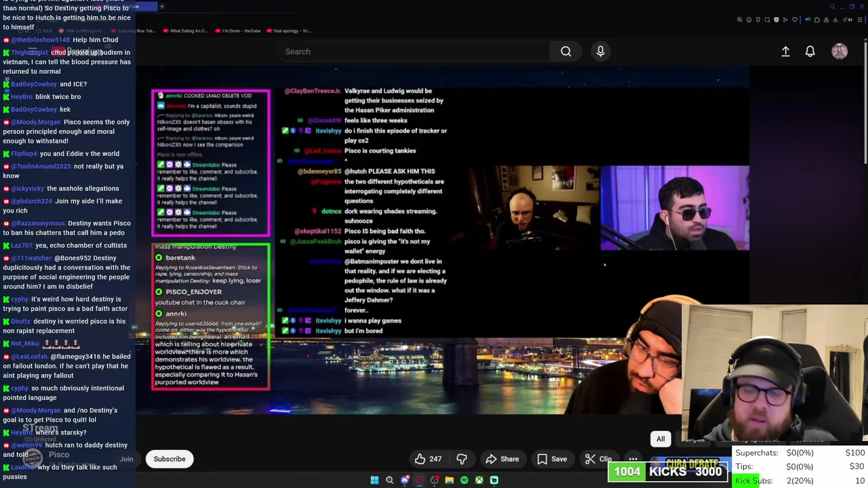Image resolution: width=868 pixels, height=488 pixels.
Task: Click chat username @LexLoofah
Action: point(29,357)
